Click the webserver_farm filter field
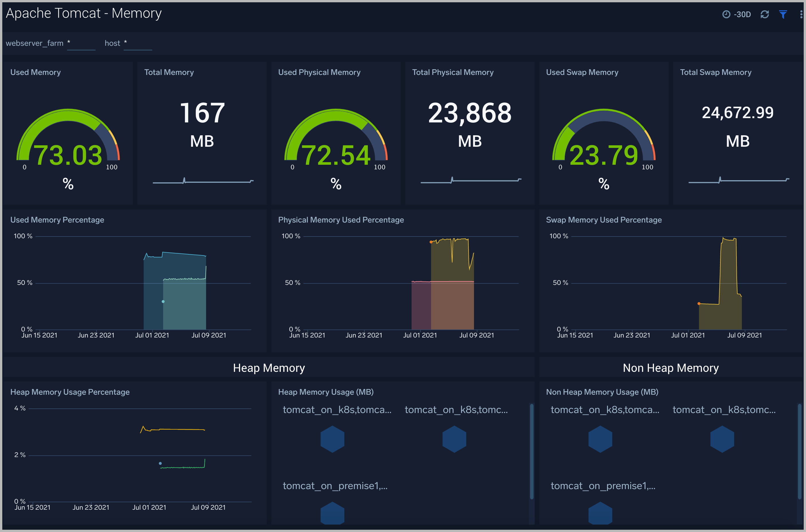Screen dimensions: 806x532 click(81, 44)
